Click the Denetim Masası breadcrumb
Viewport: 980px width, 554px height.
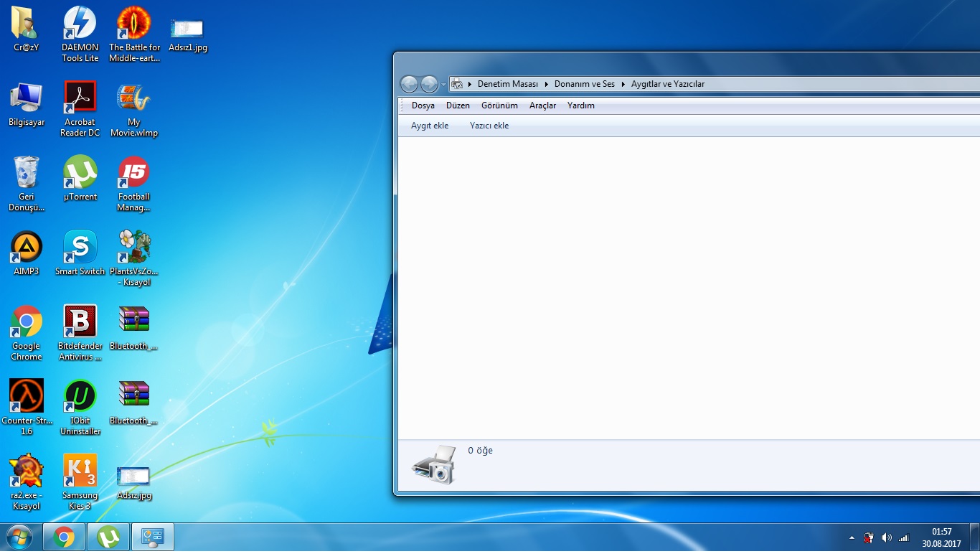[508, 84]
